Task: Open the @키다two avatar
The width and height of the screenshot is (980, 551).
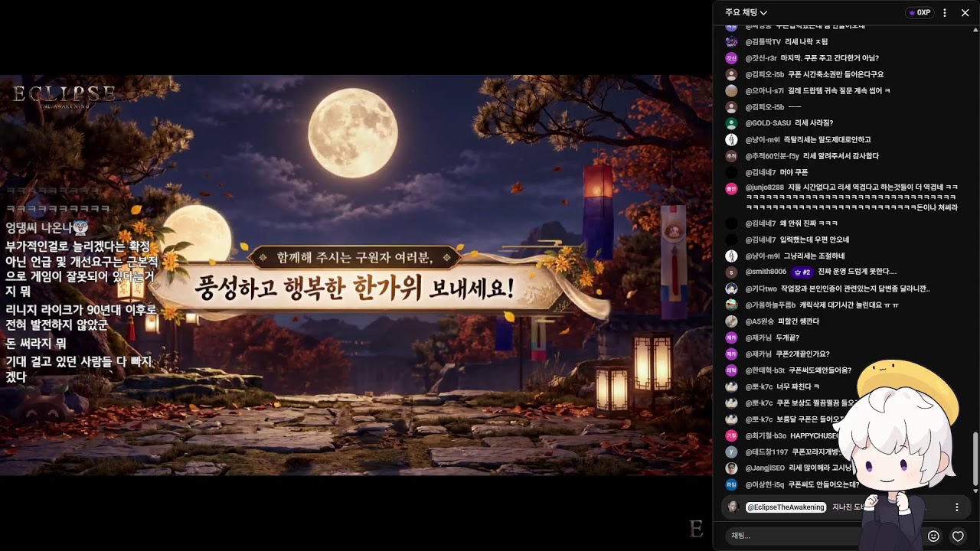Action: (731, 289)
